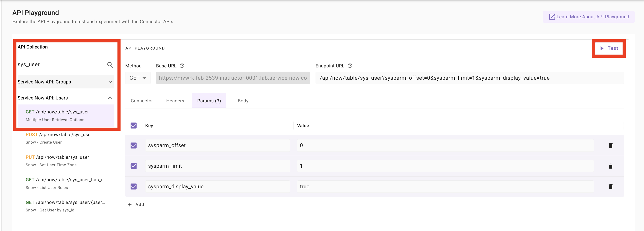Select POST sys_user Snow - Create User
The width and height of the screenshot is (644, 231).
(66, 138)
